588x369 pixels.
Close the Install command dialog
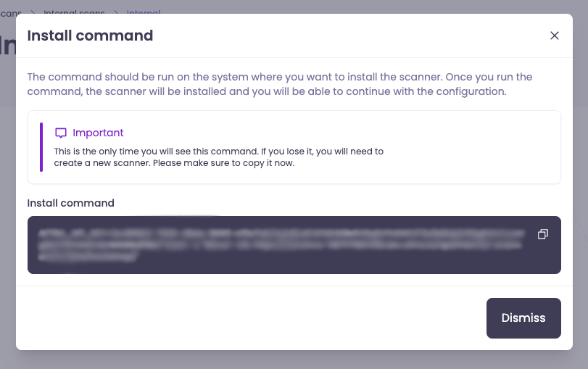555,36
